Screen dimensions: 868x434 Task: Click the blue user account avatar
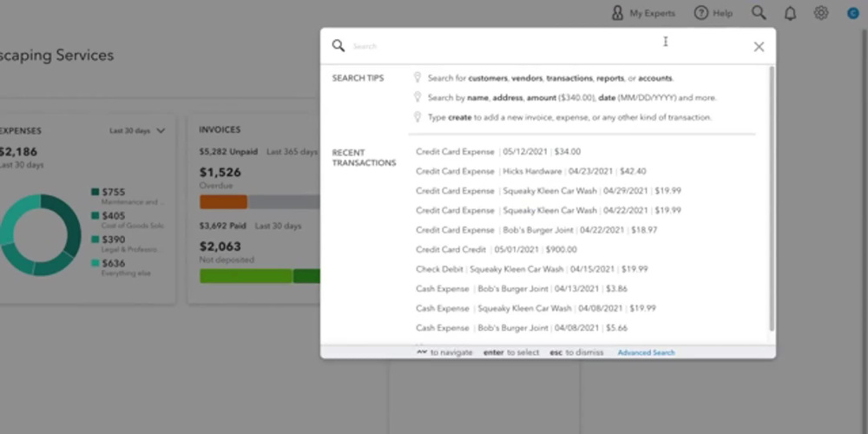point(853,13)
